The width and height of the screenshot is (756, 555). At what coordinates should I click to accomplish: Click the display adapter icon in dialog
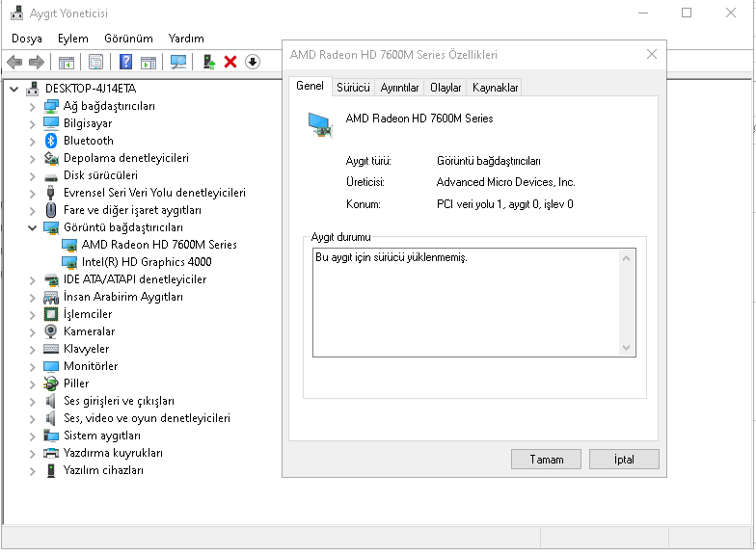point(320,124)
